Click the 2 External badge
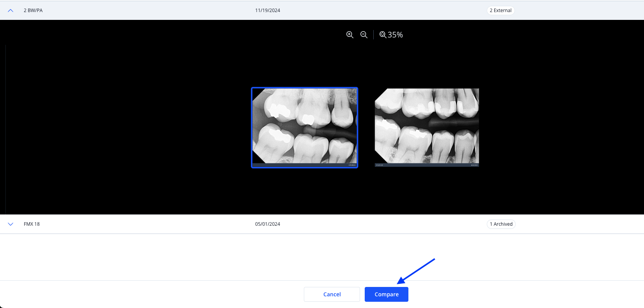Image resolution: width=644 pixels, height=308 pixels. tap(500, 11)
